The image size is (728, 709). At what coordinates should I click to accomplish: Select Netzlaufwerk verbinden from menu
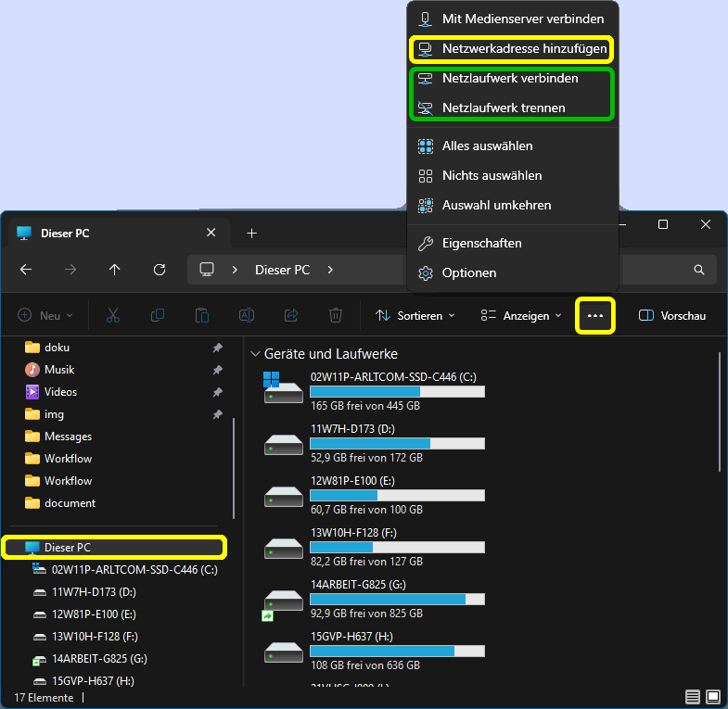click(x=510, y=79)
